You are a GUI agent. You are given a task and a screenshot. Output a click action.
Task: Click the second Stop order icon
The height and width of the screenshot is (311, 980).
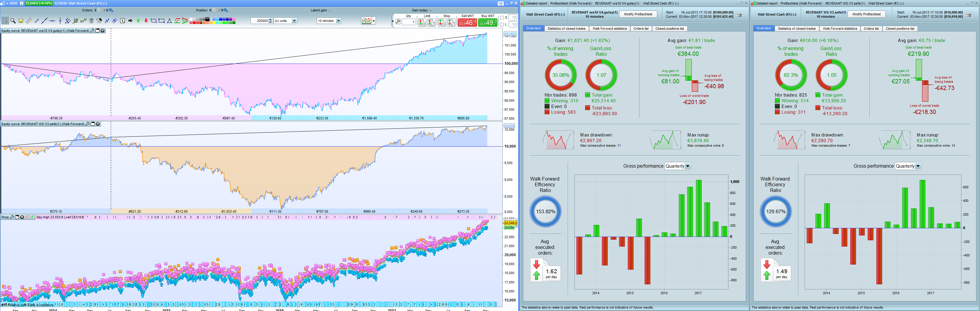[x=451, y=22]
